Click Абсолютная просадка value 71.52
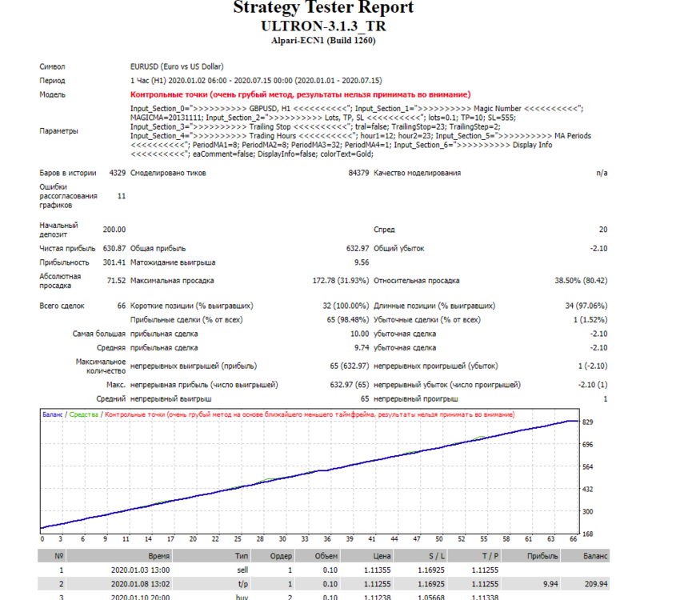Viewport: 700px width, 600px height. pos(116,281)
